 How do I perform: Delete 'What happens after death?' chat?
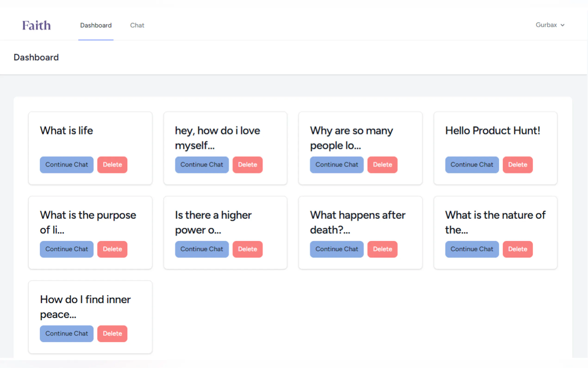[382, 249]
